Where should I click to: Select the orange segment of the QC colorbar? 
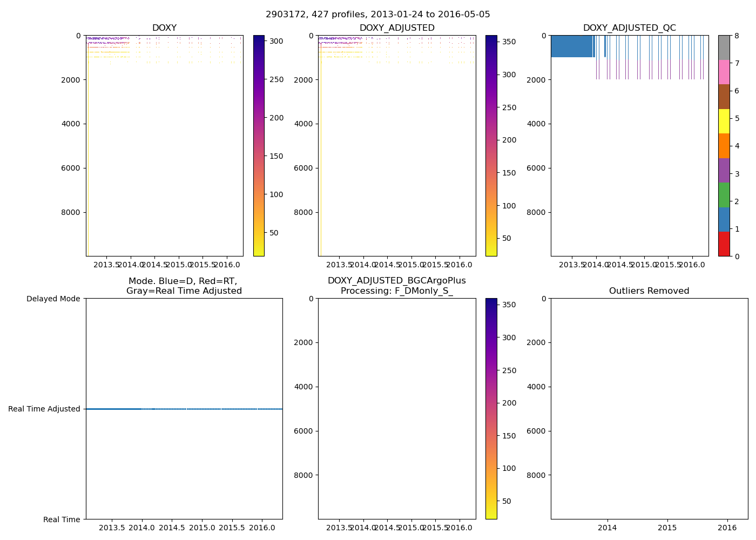(724, 146)
